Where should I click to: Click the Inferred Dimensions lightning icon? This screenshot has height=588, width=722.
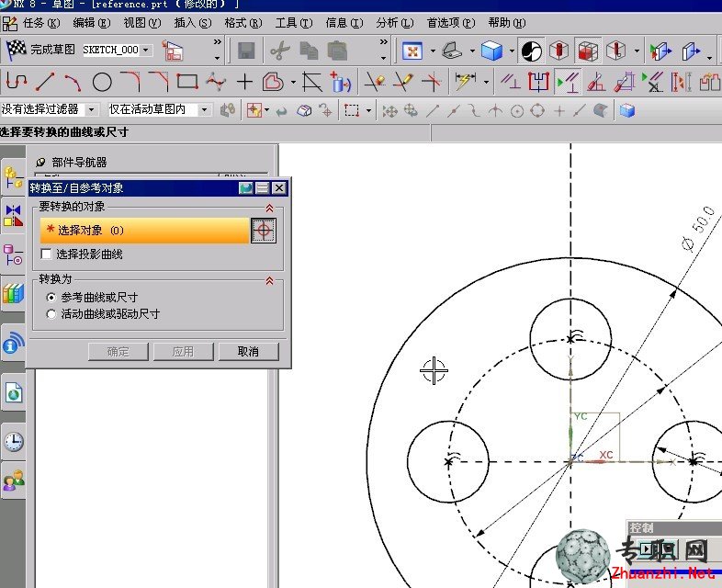[465, 82]
